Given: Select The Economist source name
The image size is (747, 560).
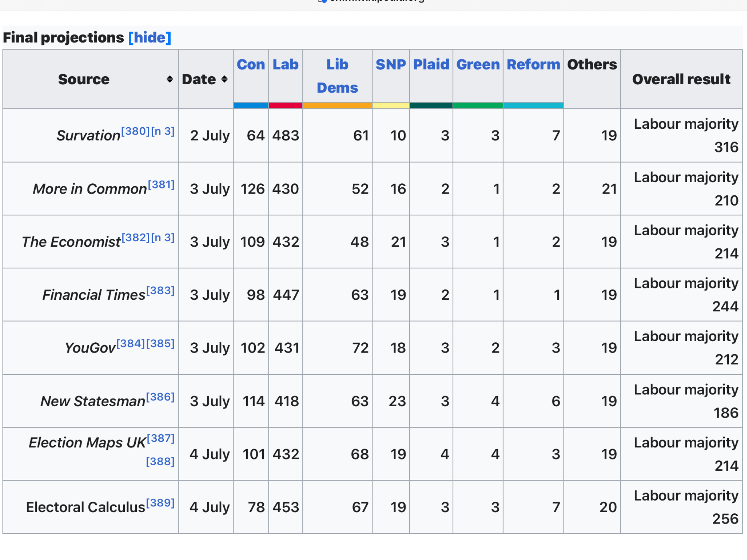Looking at the screenshot, I should tap(71, 242).
